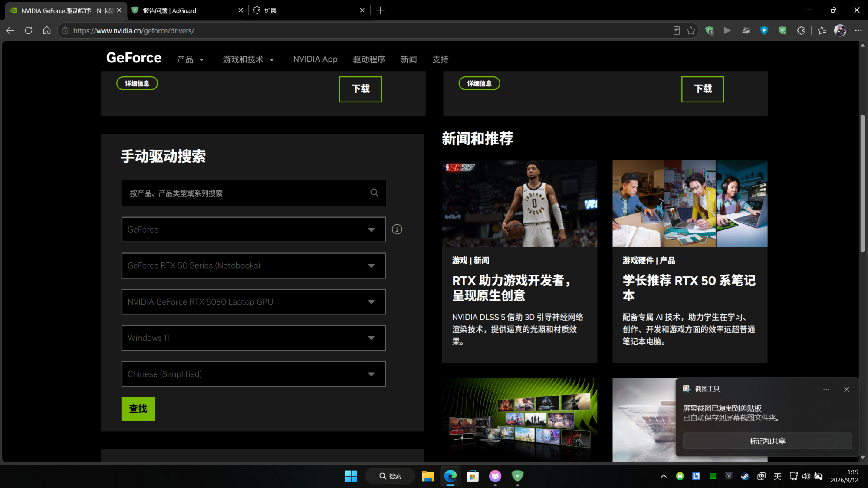Click into the manual driver search field
Image resolution: width=868 pixels, height=488 pixels.
253,193
